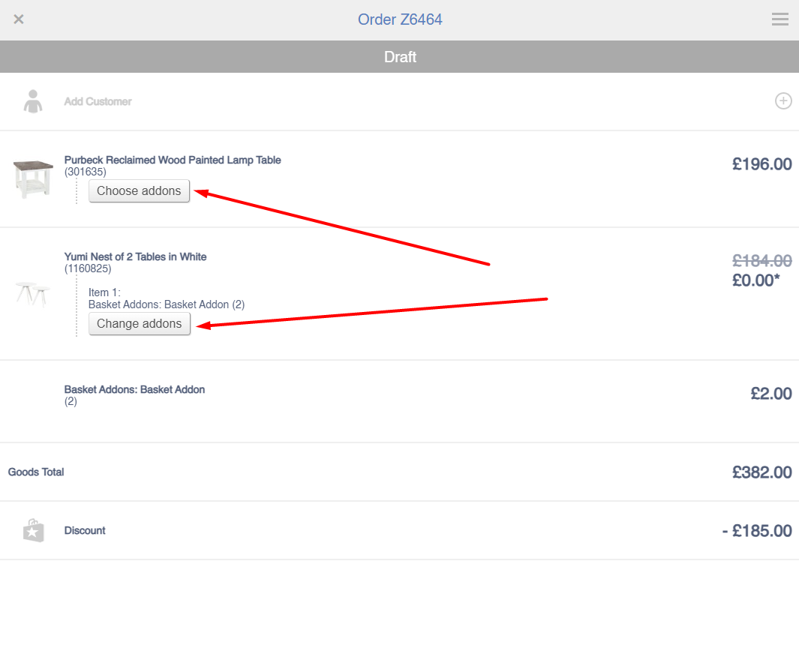Image resolution: width=799 pixels, height=672 pixels.
Task: Select Purbeck Reclaimed Wood Painted Lamp Table name
Action: click(x=173, y=160)
